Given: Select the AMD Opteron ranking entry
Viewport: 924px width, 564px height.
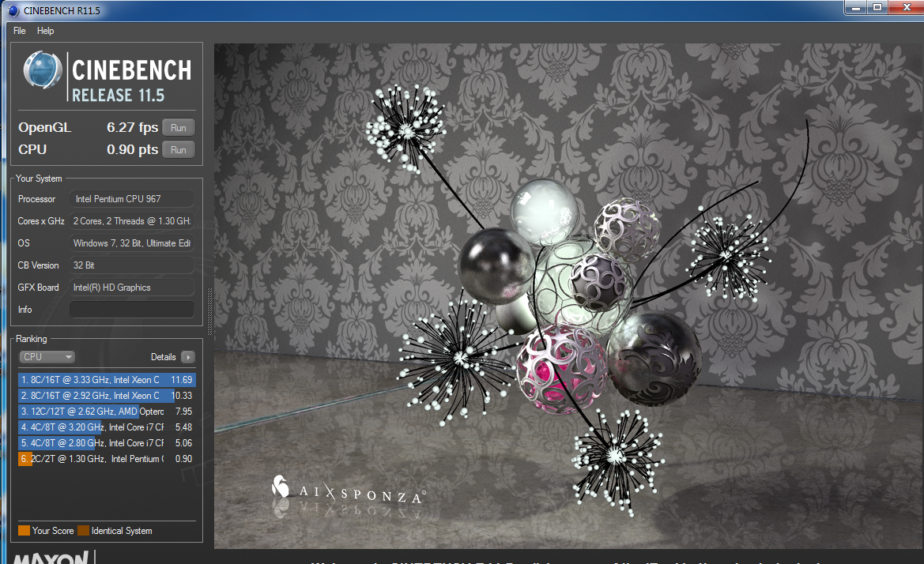Looking at the screenshot, I should coord(107,412).
